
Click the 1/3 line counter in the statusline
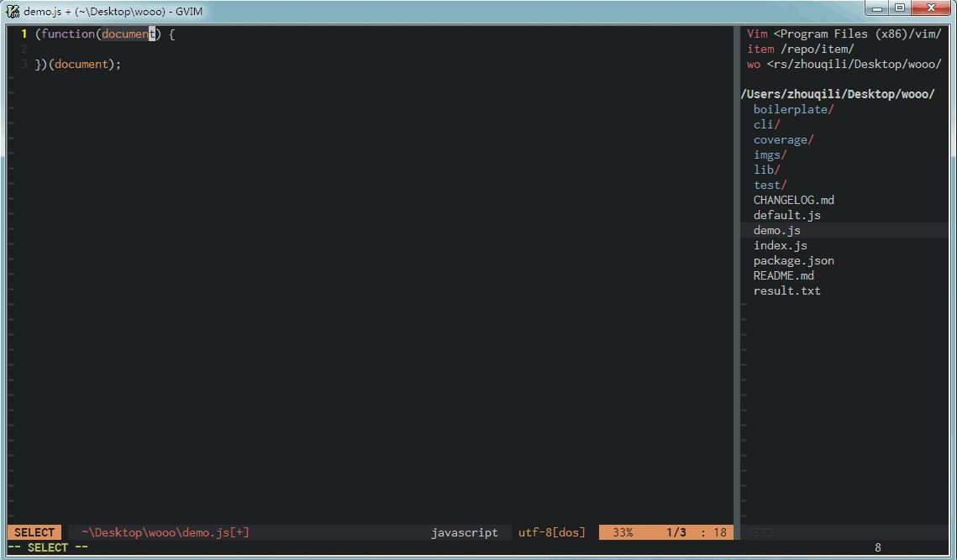click(677, 532)
